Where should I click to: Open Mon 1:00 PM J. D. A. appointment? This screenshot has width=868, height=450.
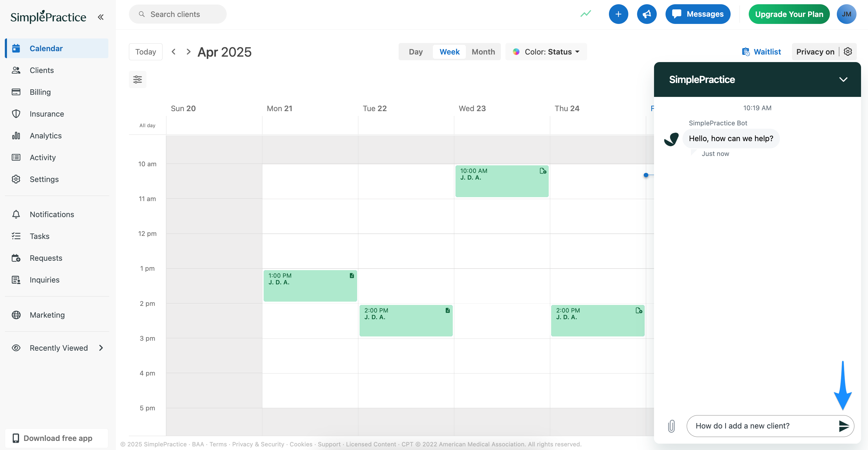(310, 286)
